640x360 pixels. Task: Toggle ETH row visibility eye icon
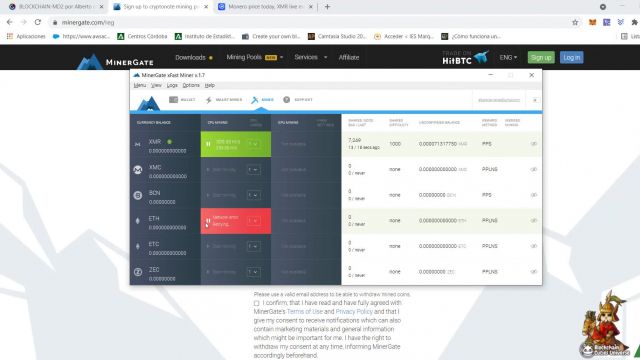533,220
